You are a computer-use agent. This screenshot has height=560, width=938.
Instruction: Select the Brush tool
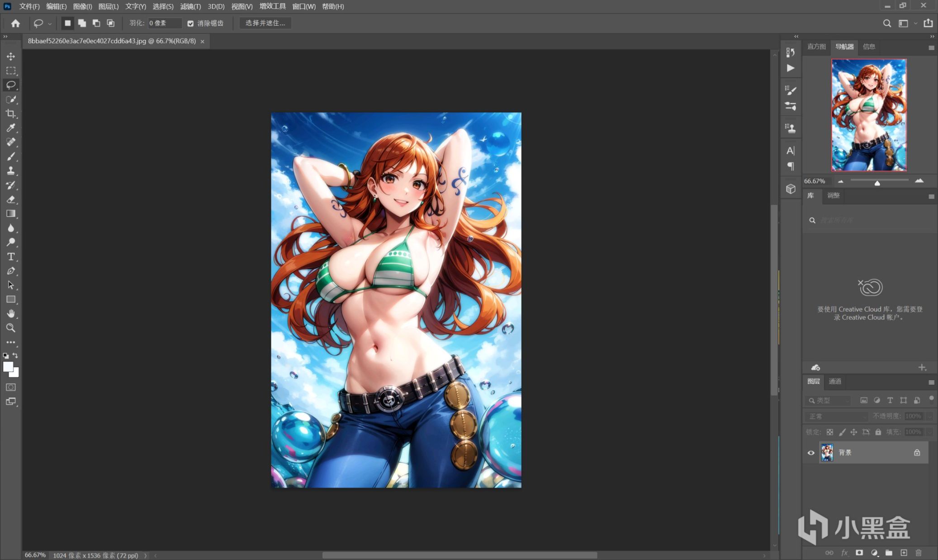11,157
